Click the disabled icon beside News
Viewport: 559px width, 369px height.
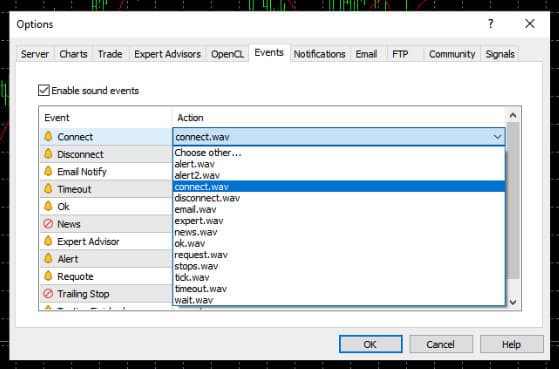click(48, 224)
